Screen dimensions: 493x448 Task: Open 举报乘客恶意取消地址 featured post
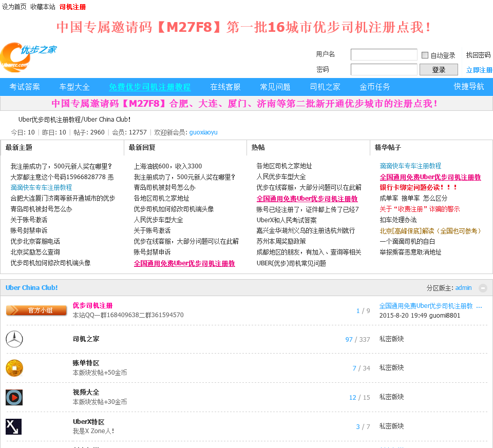tap(410, 252)
